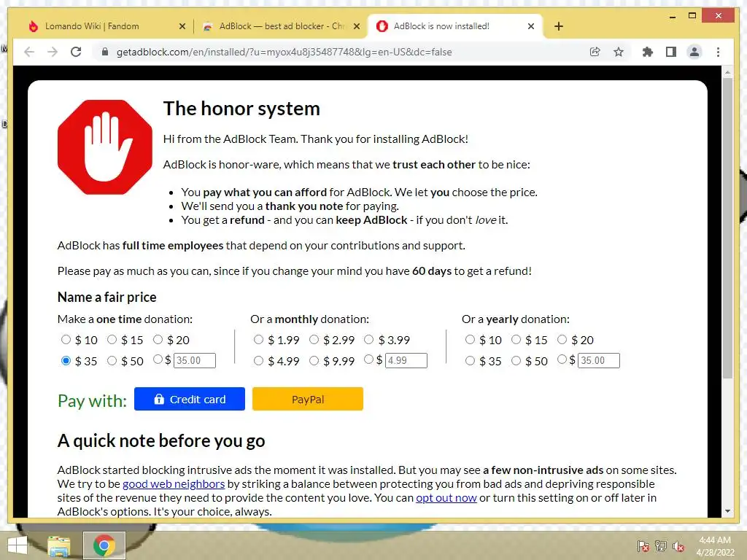Select yearly $20 donation
The height and width of the screenshot is (560, 747).
562,340
